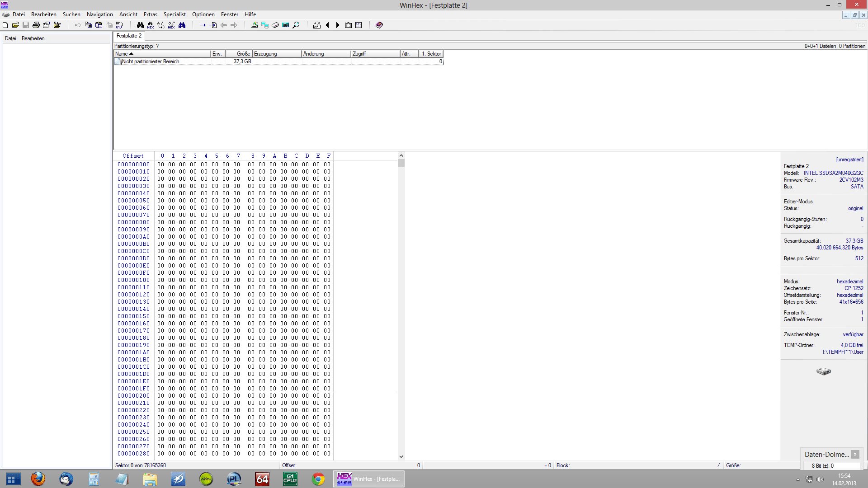Sort by the Name column header
Viewport: 868px width, 488px height.
tap(162, 54)
